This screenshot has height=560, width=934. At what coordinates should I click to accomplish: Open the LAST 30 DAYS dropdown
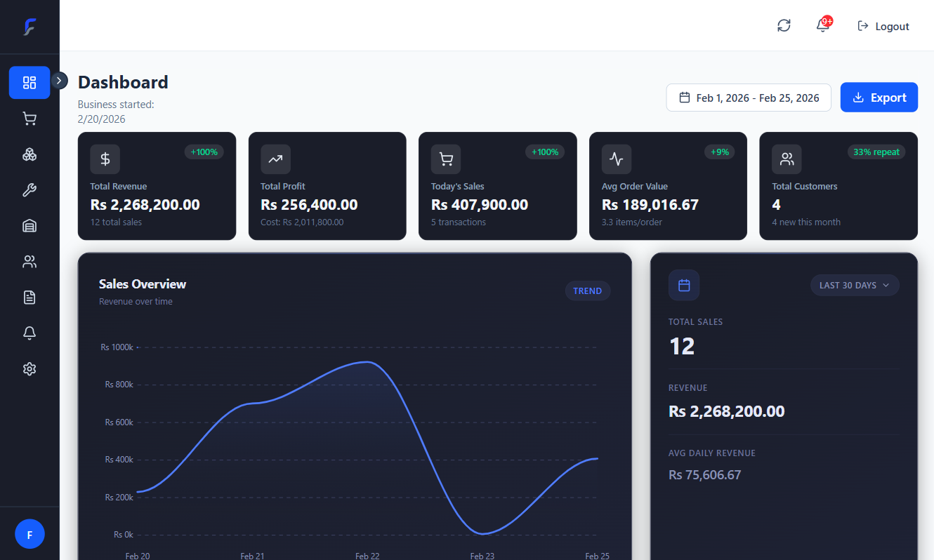point(855,285)
